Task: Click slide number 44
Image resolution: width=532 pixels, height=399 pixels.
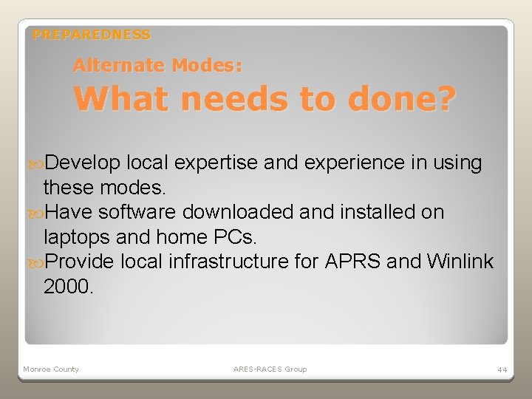Action: (x=502, y=369)
